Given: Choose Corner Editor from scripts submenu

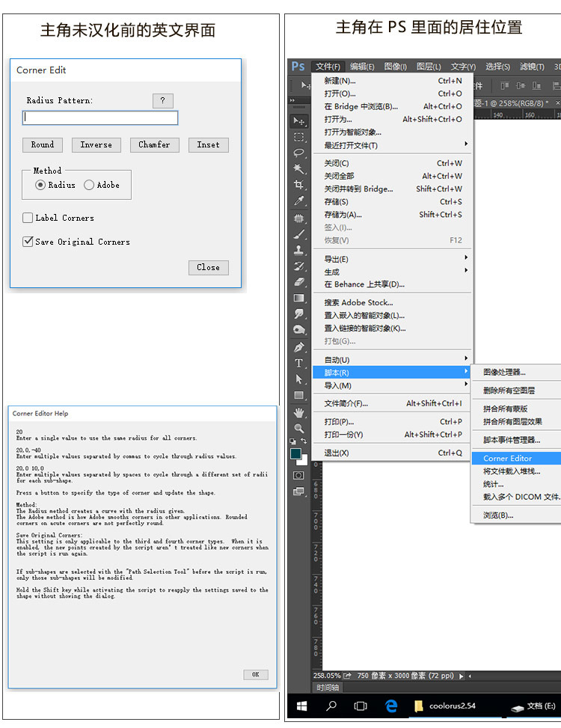Looking at the screenshot, I should (516, 458).
